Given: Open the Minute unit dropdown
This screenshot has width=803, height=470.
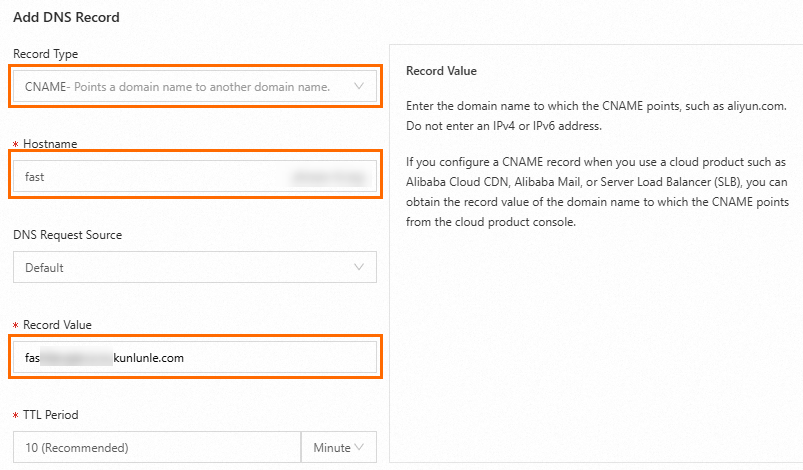Looking at the screenshot, I should (x=338, y=448).
